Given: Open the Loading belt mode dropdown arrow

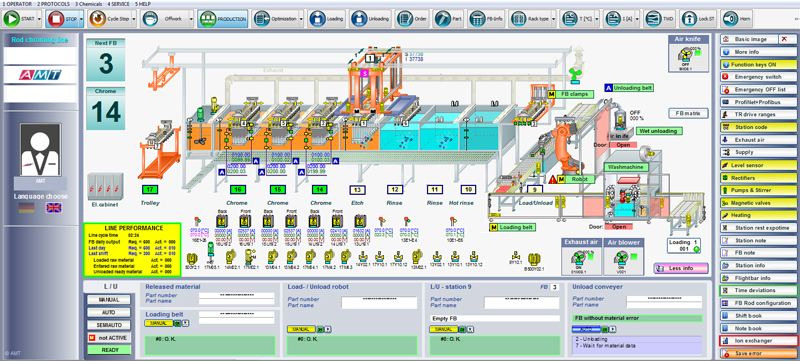Looking at the screenshot, I should coord(185,323).
